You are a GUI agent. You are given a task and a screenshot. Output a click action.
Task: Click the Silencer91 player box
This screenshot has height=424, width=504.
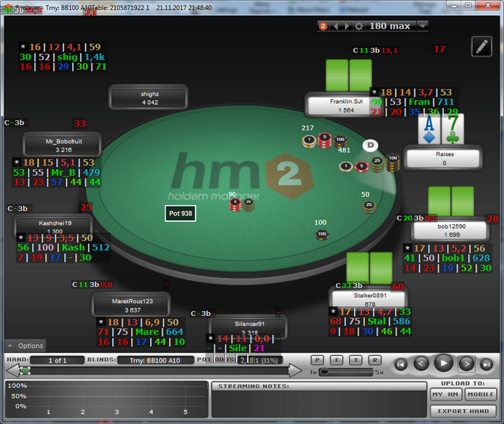coord(248,328)
